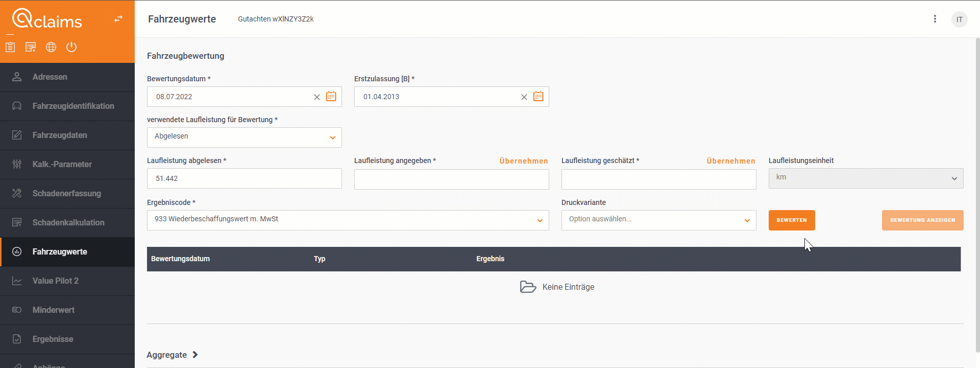
Task: Open the three-dot options menu
Action: pos(935,19)
